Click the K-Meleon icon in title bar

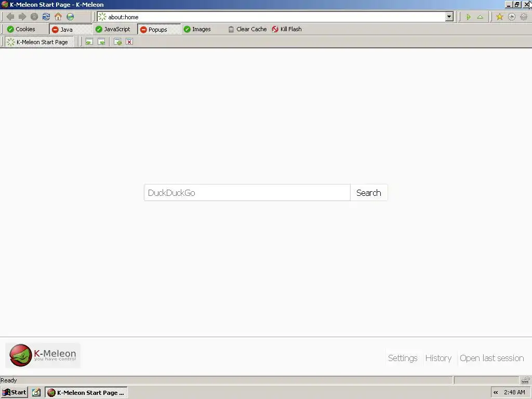pyautogui.click(x=5, y=4)
